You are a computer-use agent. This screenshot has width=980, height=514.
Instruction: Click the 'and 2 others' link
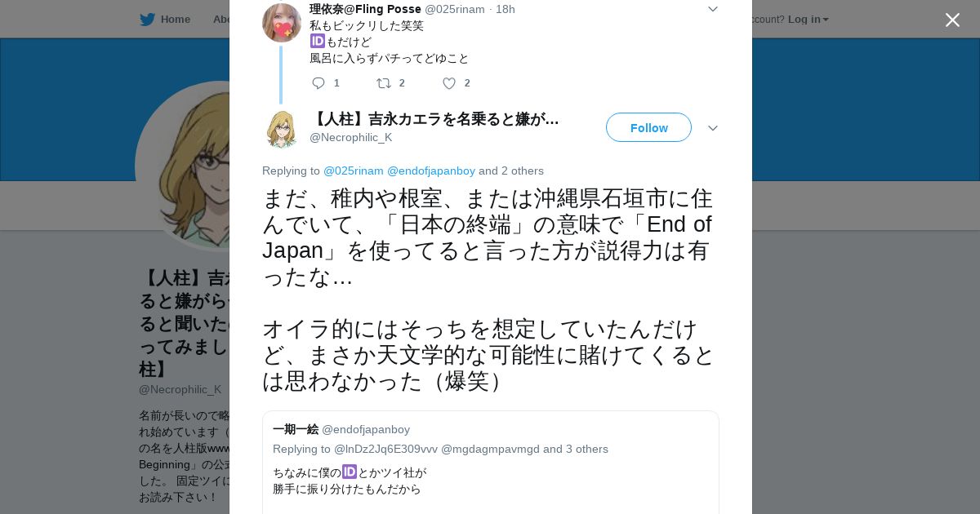coord(511,171)
